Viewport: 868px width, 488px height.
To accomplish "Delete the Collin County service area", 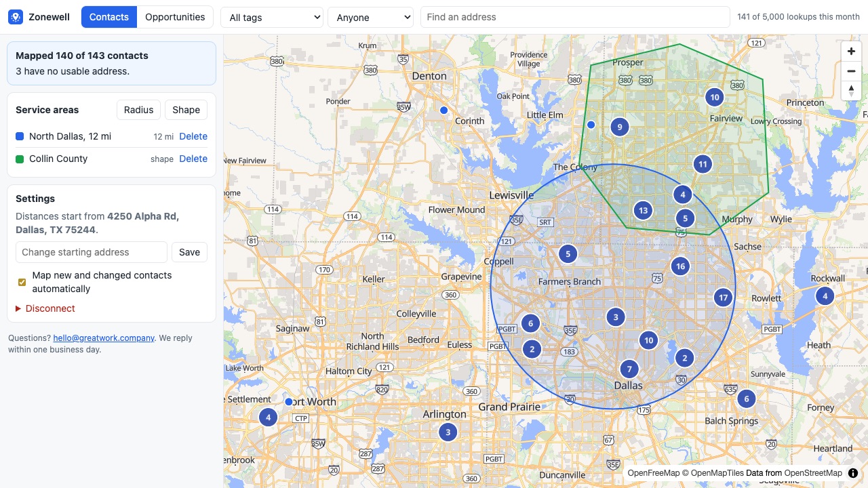I will coord(193,159).
